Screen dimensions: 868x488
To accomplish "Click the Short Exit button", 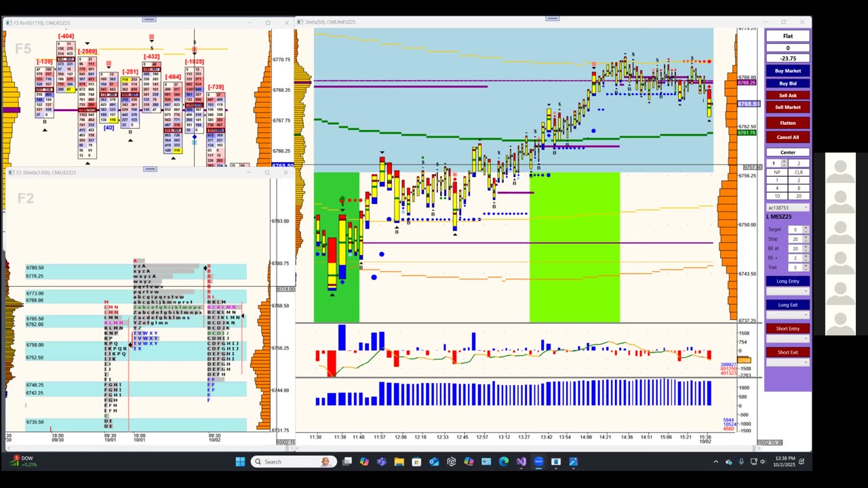I will pos(787,352).
